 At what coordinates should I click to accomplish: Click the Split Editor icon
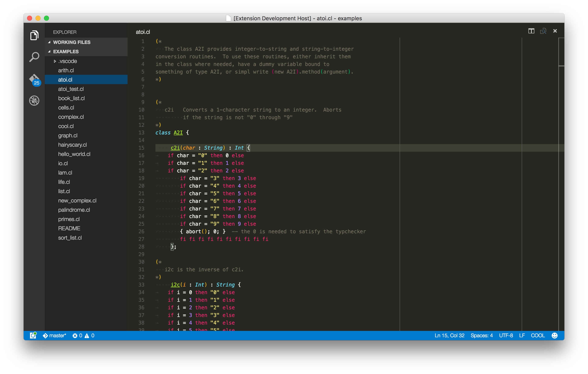pyautogui.click(x=531, y=31)
